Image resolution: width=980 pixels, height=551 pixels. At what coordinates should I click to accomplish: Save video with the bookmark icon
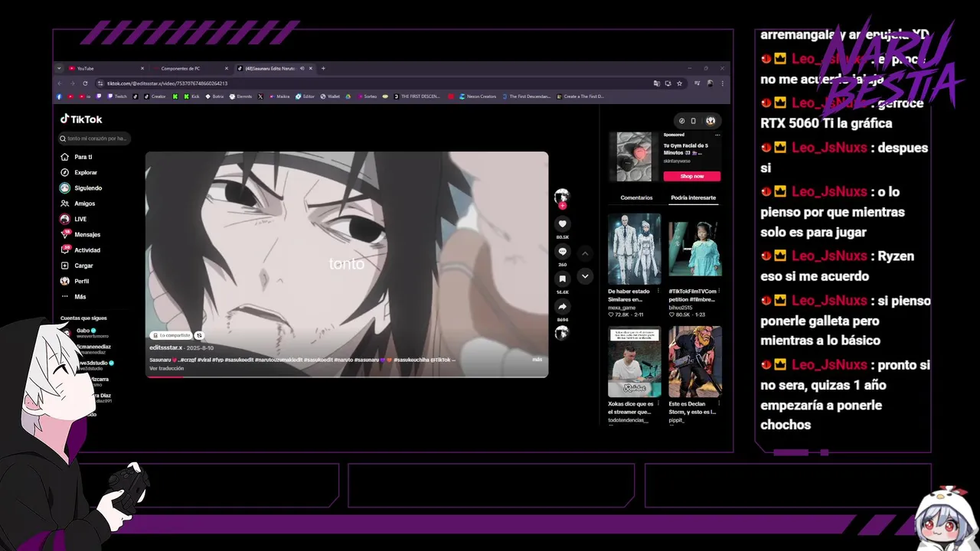562,279
